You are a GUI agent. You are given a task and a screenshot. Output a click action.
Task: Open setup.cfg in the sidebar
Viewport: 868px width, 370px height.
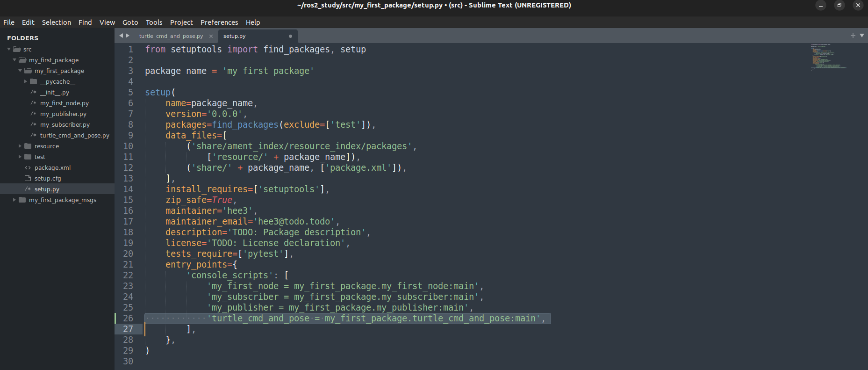coord(48,179)
